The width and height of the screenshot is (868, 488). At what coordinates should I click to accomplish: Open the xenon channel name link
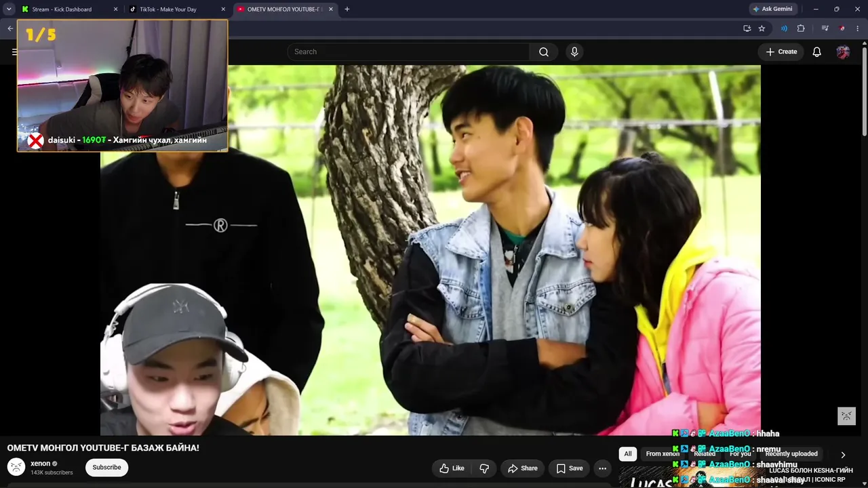pos(40,464)
